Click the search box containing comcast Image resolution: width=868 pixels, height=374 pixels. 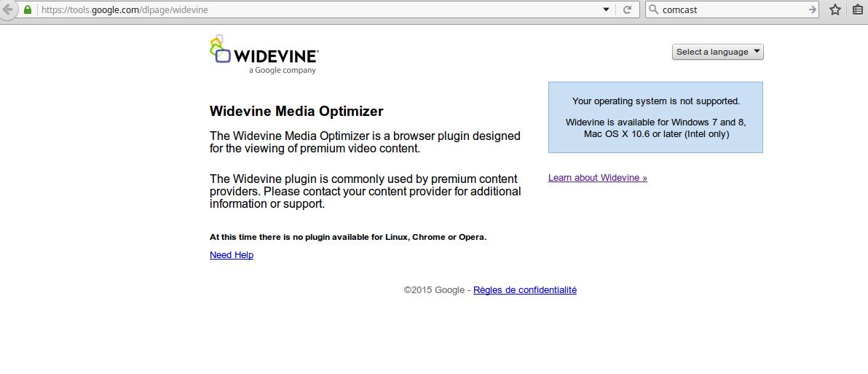pyautogui.click(x=732, y=9)
